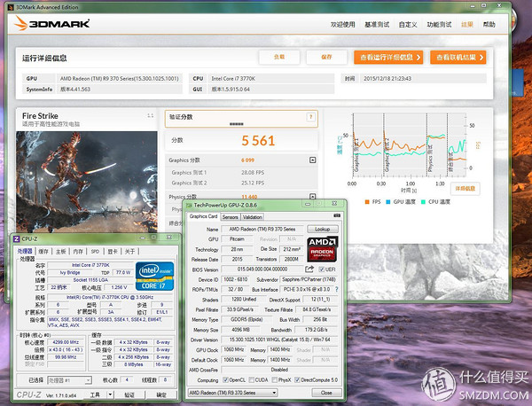Switch to the SPD tab in CPU-Z
532x406 pixels.
coord(95,252)
